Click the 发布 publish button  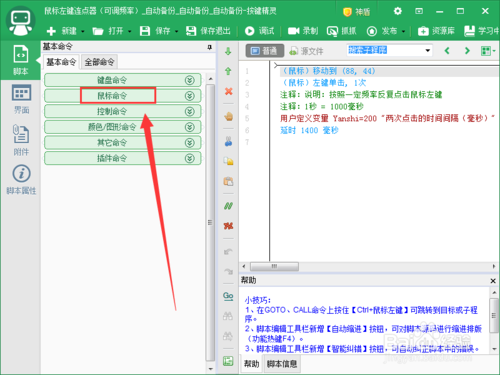(382, 31)
